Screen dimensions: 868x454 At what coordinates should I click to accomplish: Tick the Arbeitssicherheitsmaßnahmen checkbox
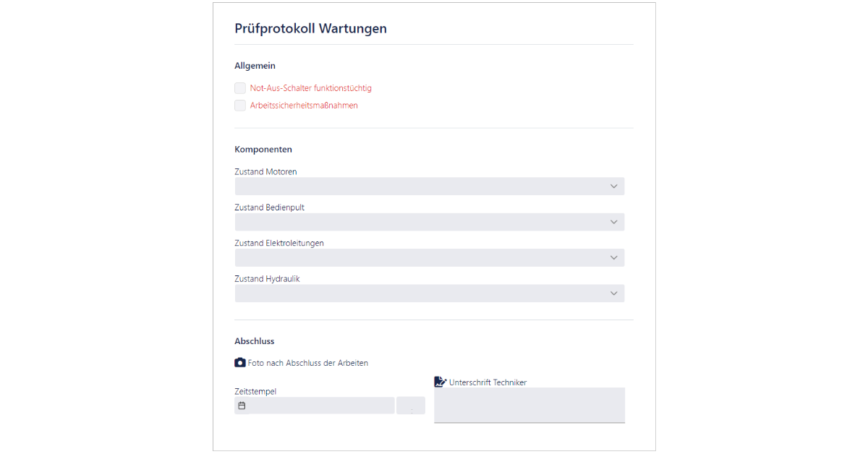pos(240,106)
